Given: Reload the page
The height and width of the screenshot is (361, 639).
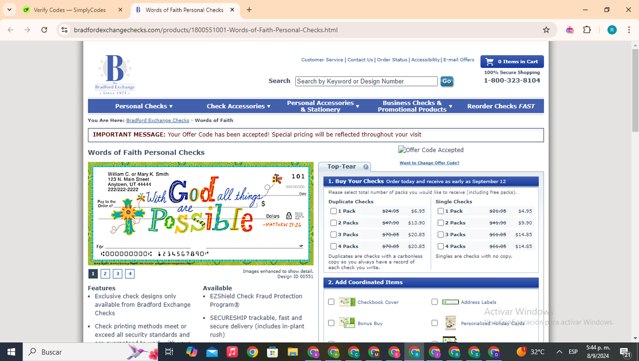Looking at the screenshot, I should 44,30.
